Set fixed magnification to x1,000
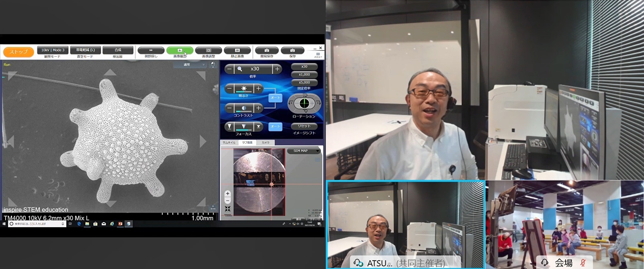644x269 pixels. coord(304,75)
